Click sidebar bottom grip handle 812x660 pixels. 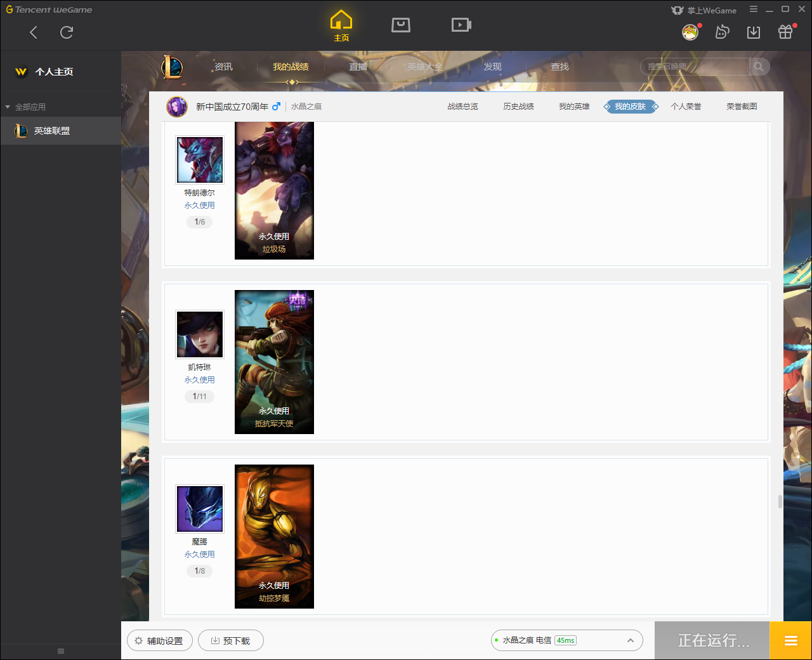pos(61,651)
